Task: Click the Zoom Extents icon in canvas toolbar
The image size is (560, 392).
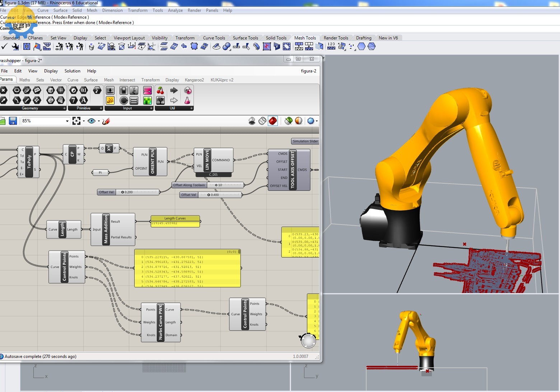Action: (x=76, y=121)
